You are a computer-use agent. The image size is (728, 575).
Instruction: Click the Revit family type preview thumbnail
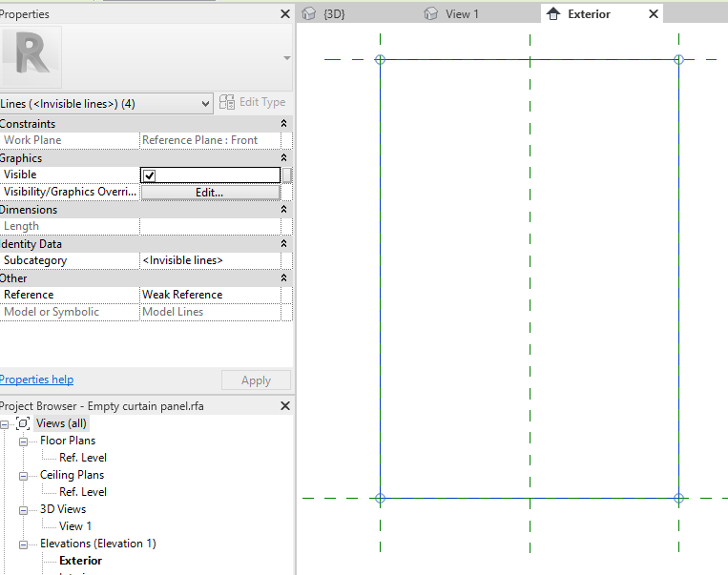pos(31,57)
